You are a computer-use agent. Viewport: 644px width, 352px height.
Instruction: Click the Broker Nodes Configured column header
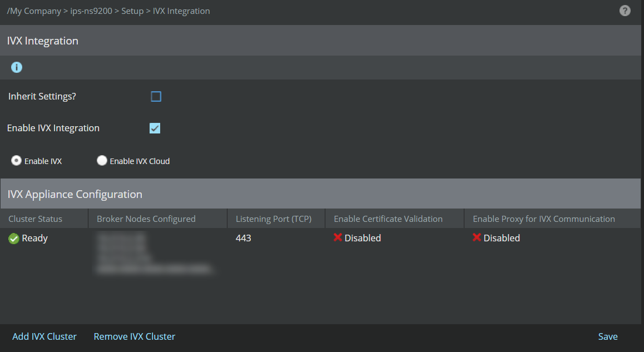click(158, 219)
